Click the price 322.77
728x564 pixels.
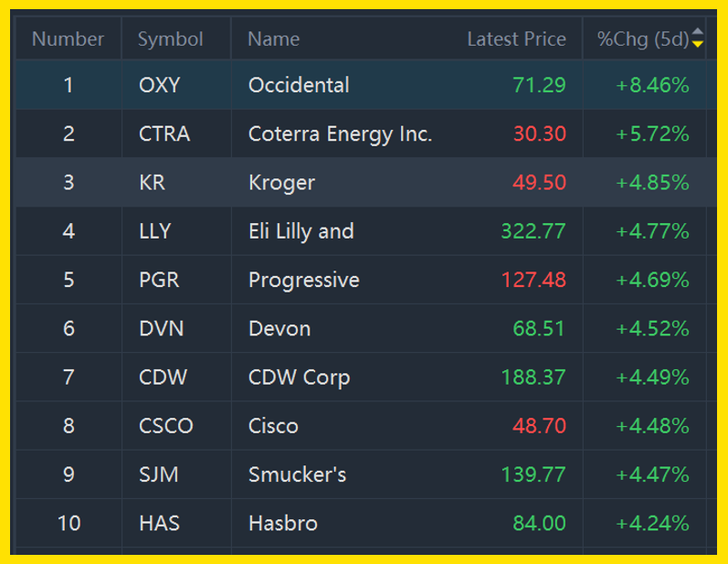tap(533, 231)
